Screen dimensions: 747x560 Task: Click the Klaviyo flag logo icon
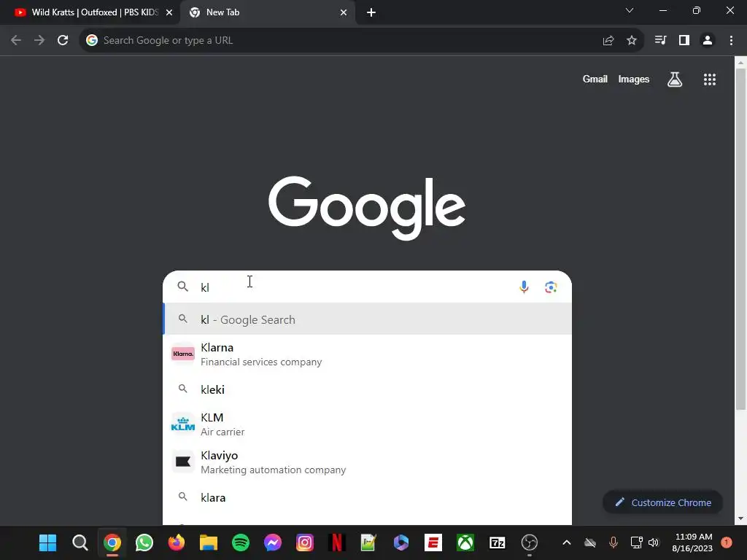tap(183, 462)
